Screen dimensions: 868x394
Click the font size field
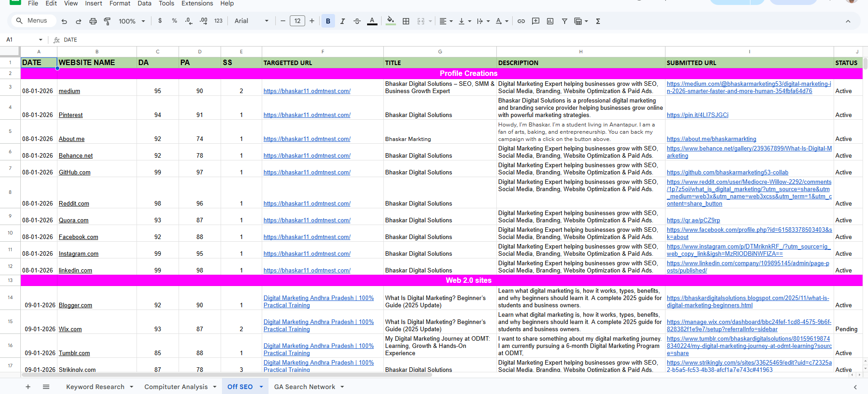point(297,21)
